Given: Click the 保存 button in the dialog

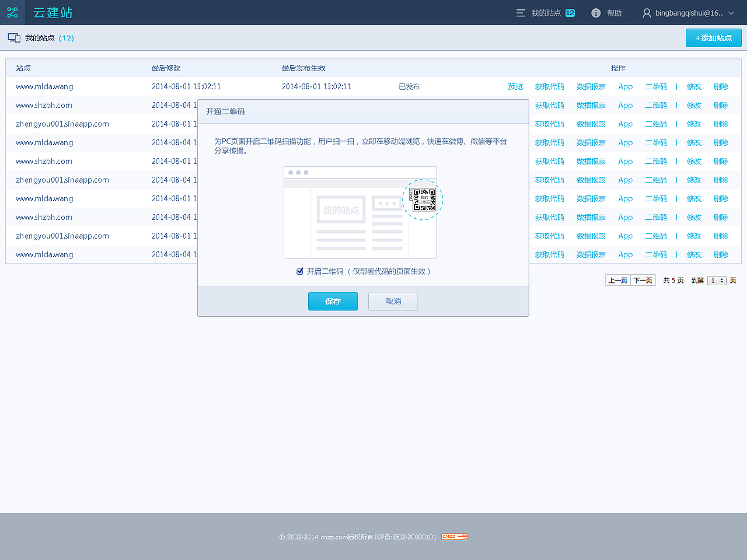Looking at the screenshot, I should [333, 301].
